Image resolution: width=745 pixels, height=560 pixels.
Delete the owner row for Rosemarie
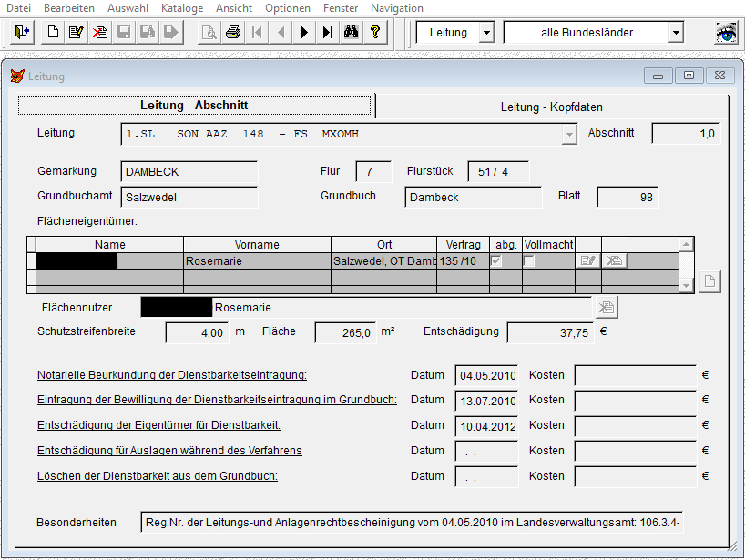[x=615, y=260]
